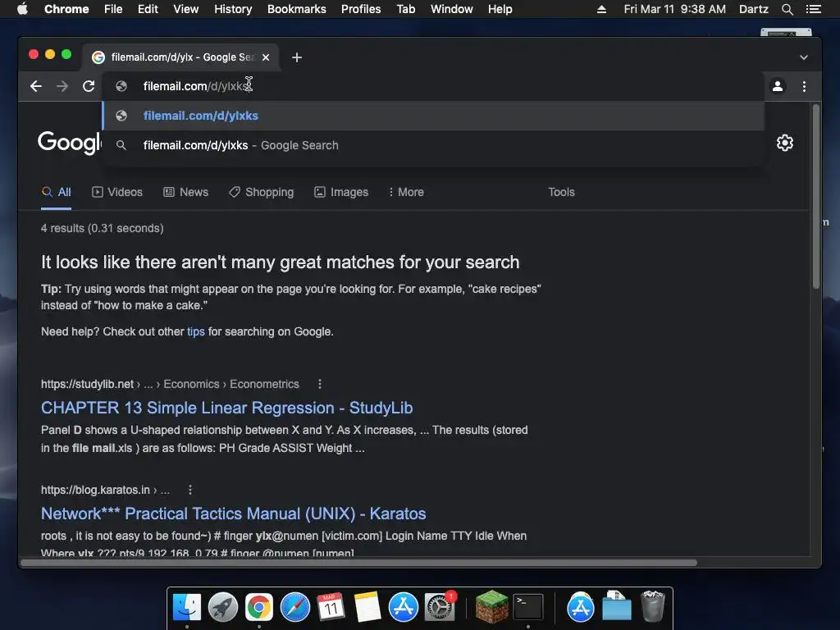
Task: Open Chrome's three-dot menu
Action: click(x=804, y=86)
